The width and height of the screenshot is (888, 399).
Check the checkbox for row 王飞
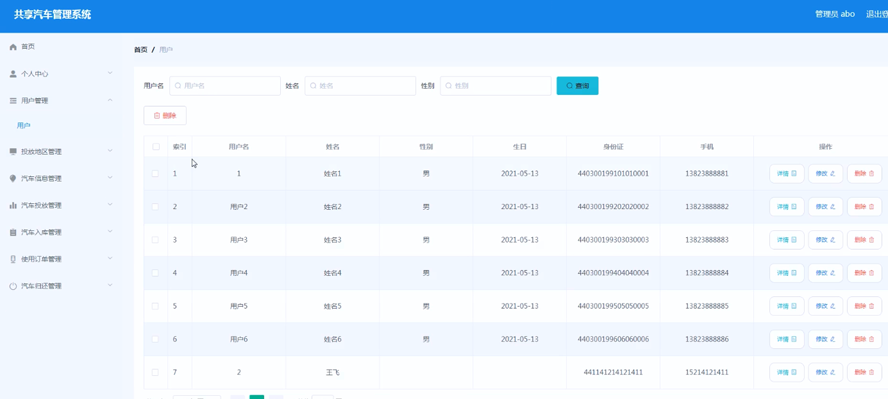[156, 372]
